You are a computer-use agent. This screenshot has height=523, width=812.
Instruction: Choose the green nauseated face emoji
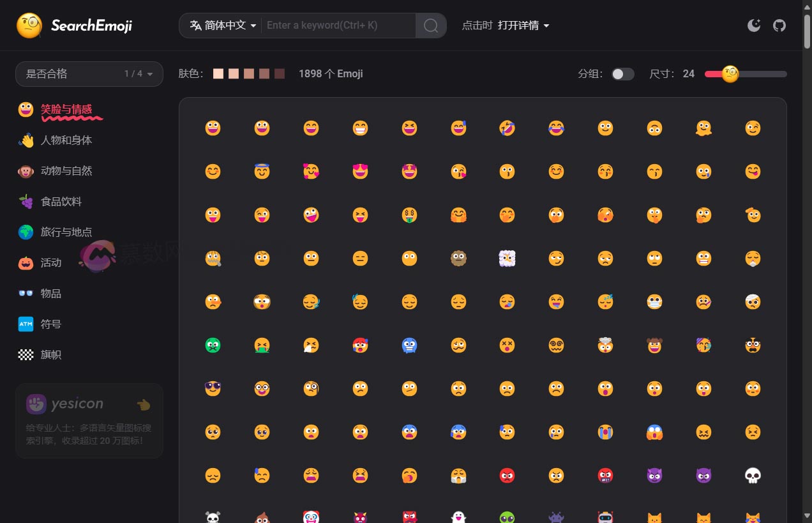tap(213, 345)
